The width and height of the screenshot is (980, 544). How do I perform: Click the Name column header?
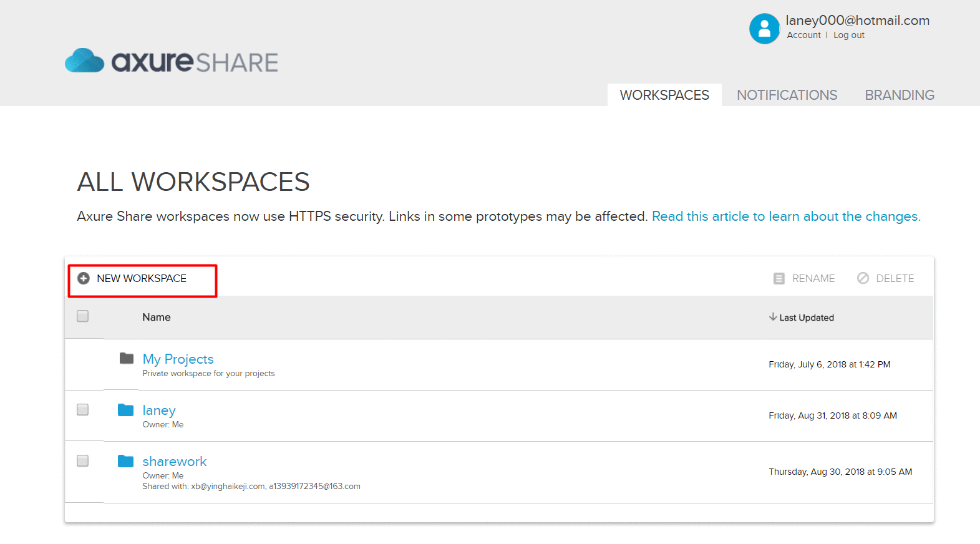coord(156,317)
